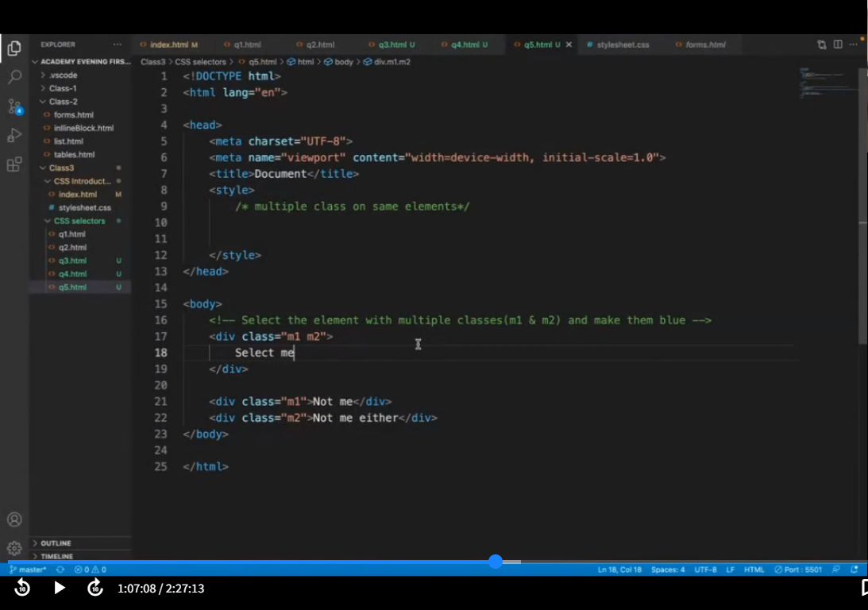Viewport: 868px width, 610px height.
Task: Collapse the CSS selectors folder
Action: pyautogui.click(x=79, y=221)
